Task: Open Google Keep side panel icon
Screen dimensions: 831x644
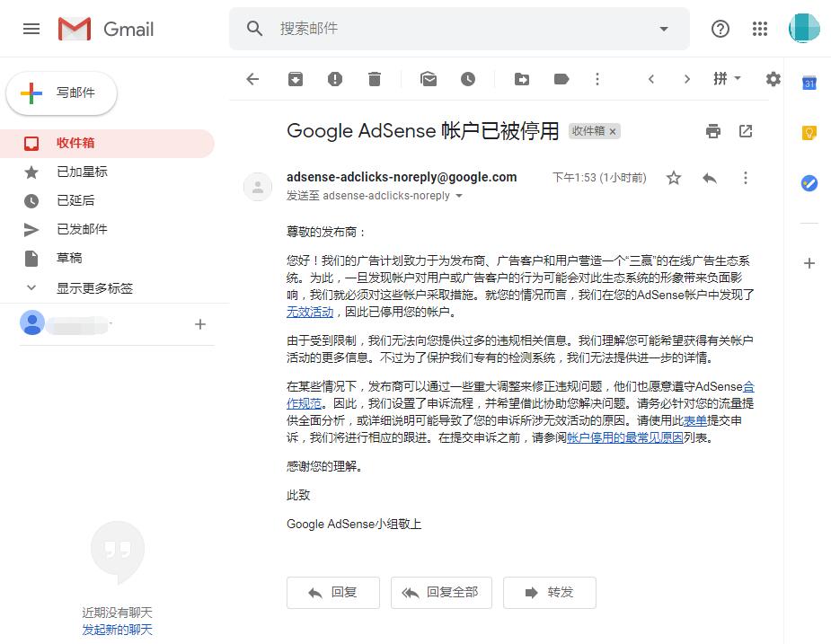Action: click(x=809, y=133)
